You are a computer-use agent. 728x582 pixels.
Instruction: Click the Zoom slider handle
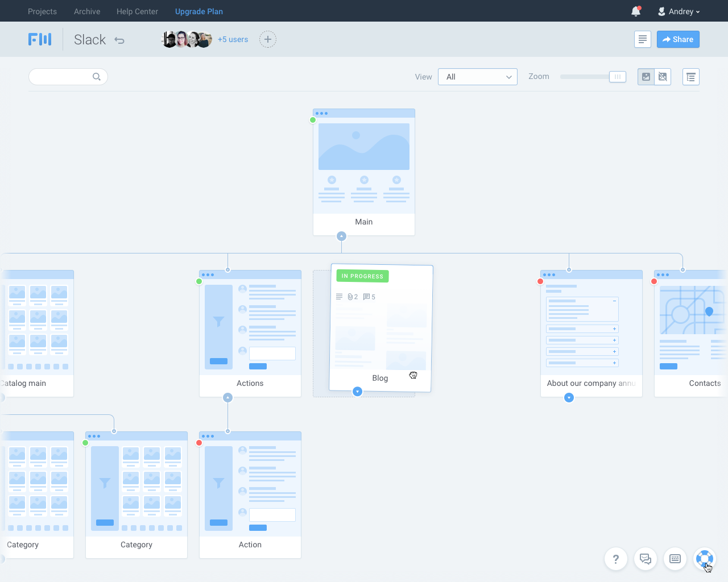618,77
